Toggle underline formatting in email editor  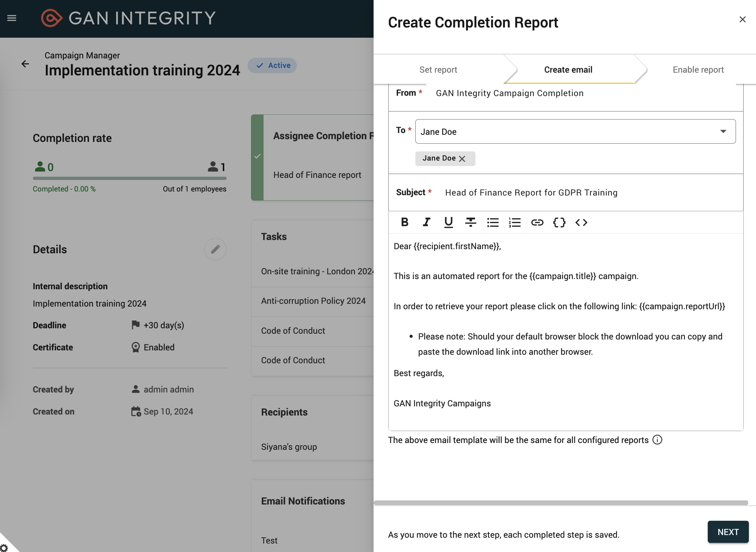click(449, 222)
